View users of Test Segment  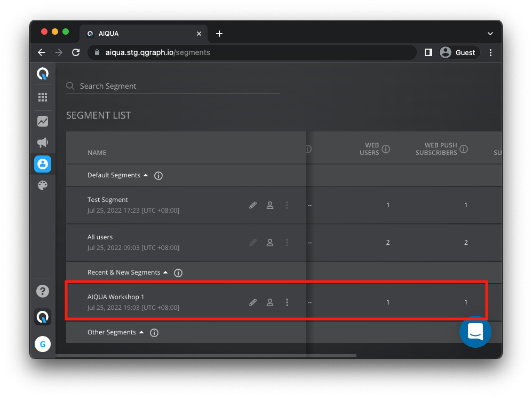pyautogui.click(x=270, y=205)
